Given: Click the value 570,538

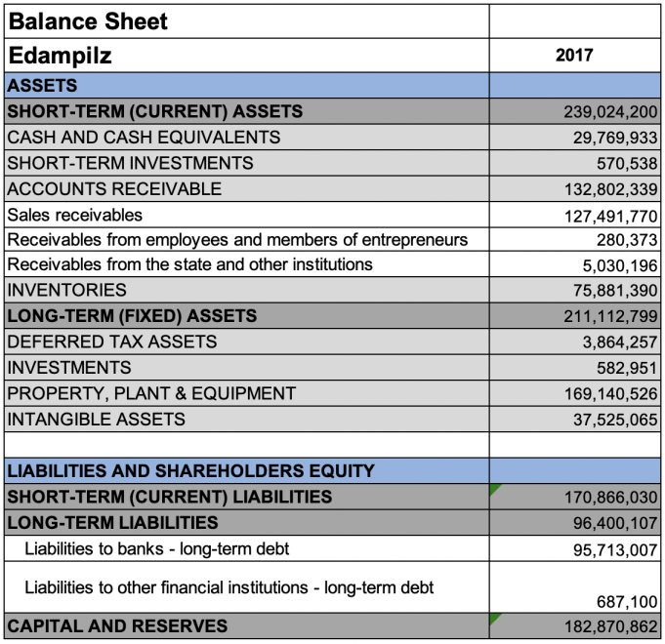Looking at the screenshot, I should 627,164.
